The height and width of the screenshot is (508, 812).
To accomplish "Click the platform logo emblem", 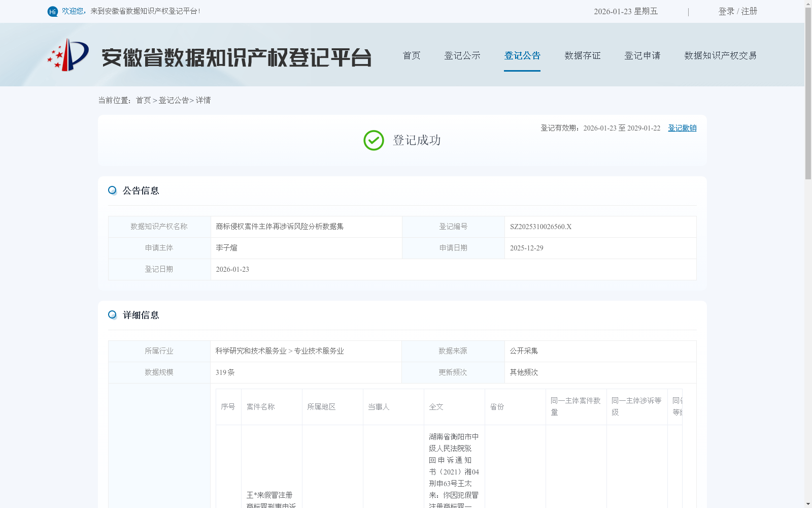I will [x=68, y=55].
